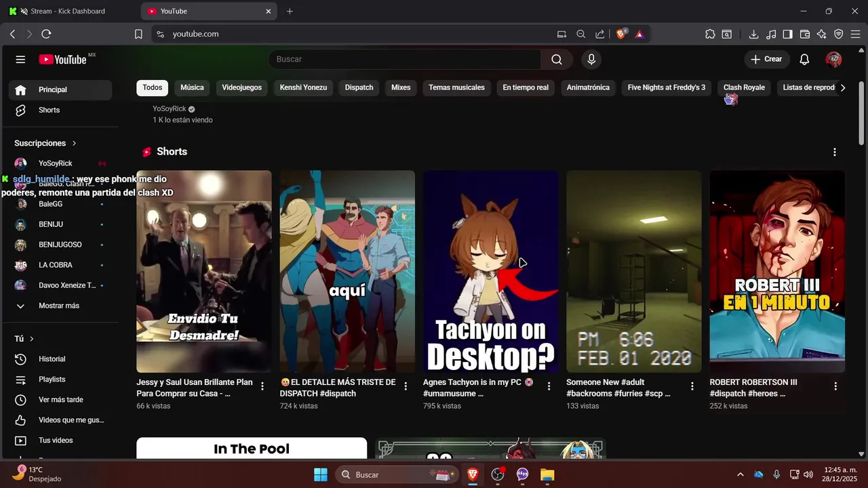Open Tus videos in the sidebar
Image resolution: width=868 pixels, height=488 pixels.
click(60, 441)
